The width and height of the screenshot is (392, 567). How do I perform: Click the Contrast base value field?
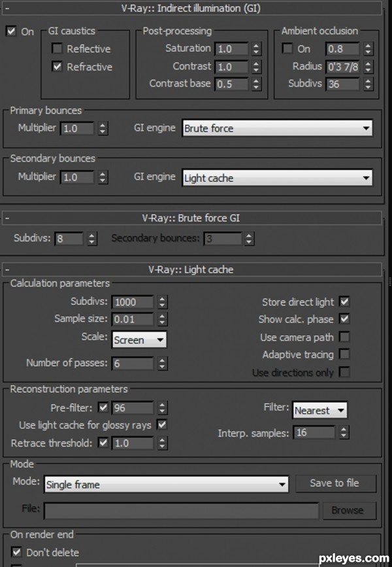click(231, 84)
